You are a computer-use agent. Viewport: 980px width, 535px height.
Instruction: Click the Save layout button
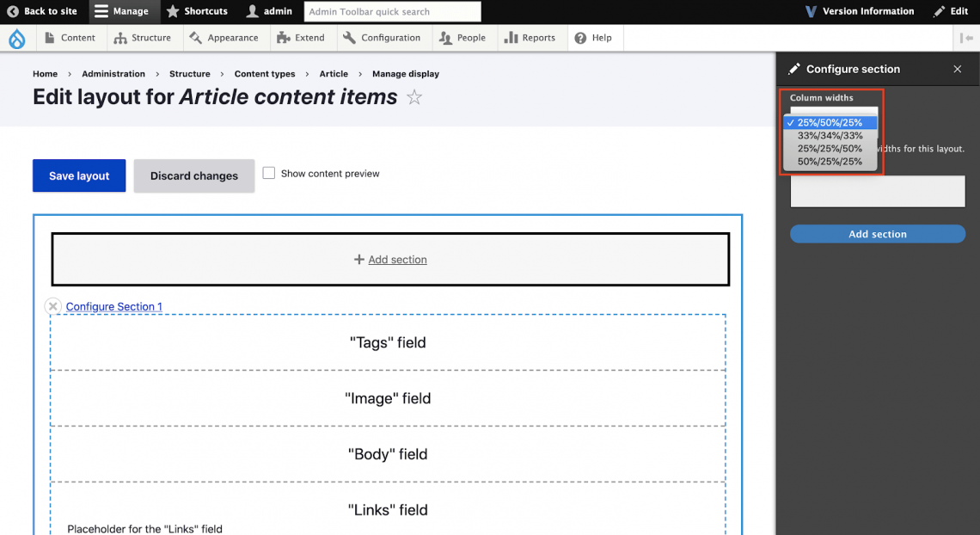79,175
